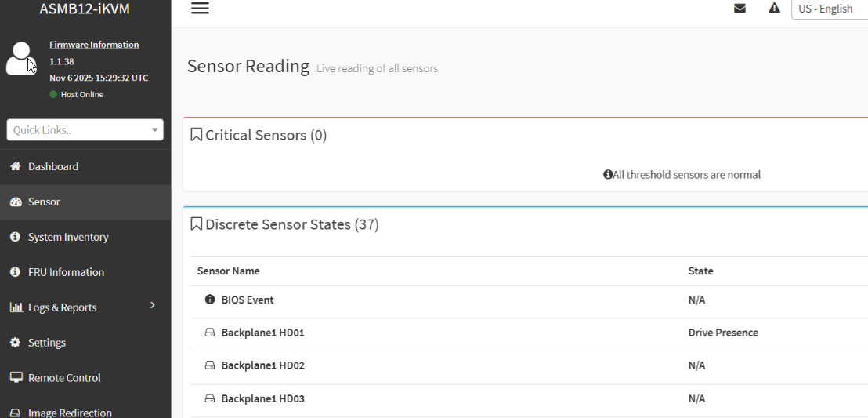Click the hamburger menu toggle icon
The image size is (868, 418).
click(200, 9)
